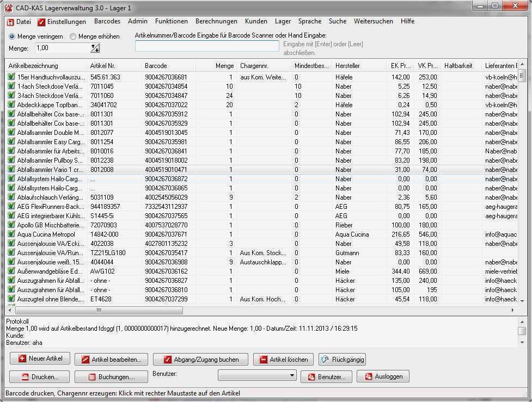Open the Sprache menu
Screen dimensions: 532x402
tap(310, 21)
